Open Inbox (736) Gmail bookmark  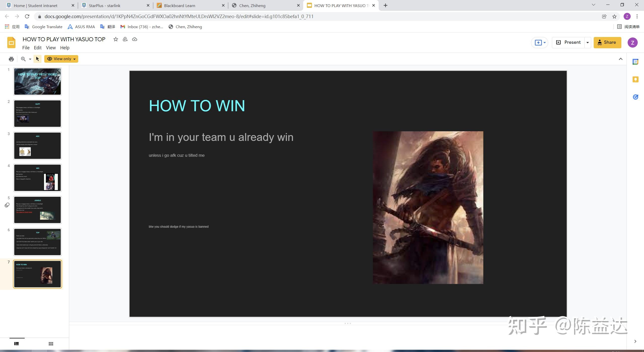point(142,27)
